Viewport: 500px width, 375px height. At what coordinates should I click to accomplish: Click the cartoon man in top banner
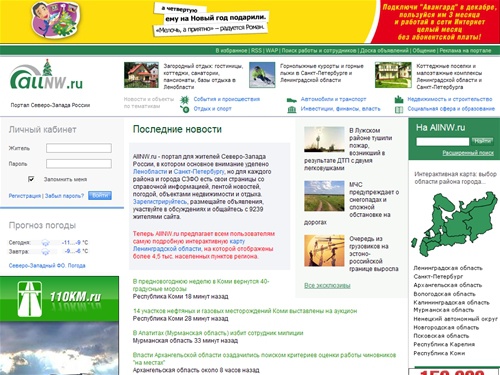56,20
